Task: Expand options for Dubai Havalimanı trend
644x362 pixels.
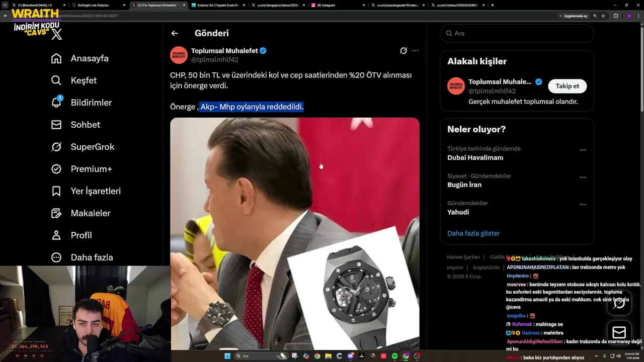Action: point(583,150)
